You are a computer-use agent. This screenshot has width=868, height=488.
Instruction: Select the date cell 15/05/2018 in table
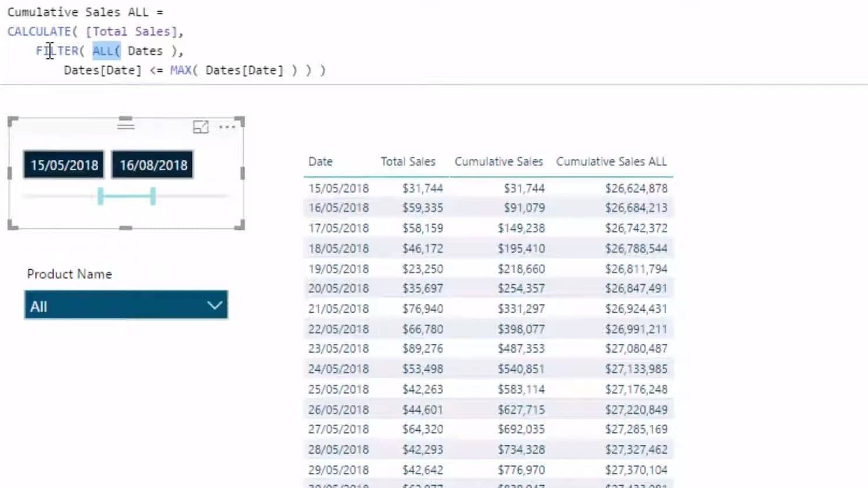coord(338,188)
